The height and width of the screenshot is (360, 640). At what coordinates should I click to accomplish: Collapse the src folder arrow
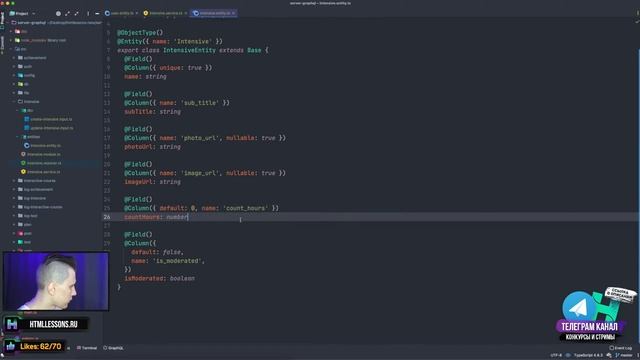click(11, 49)
